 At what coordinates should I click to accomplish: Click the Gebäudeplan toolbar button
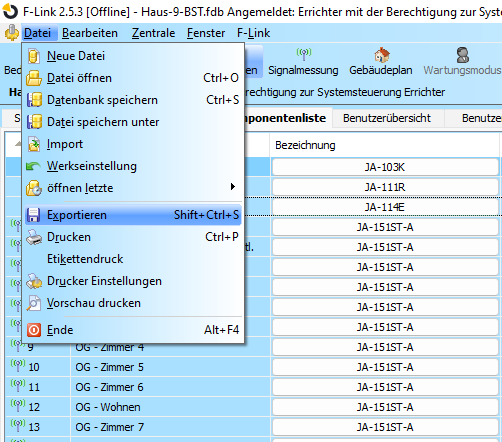[381, 62]
